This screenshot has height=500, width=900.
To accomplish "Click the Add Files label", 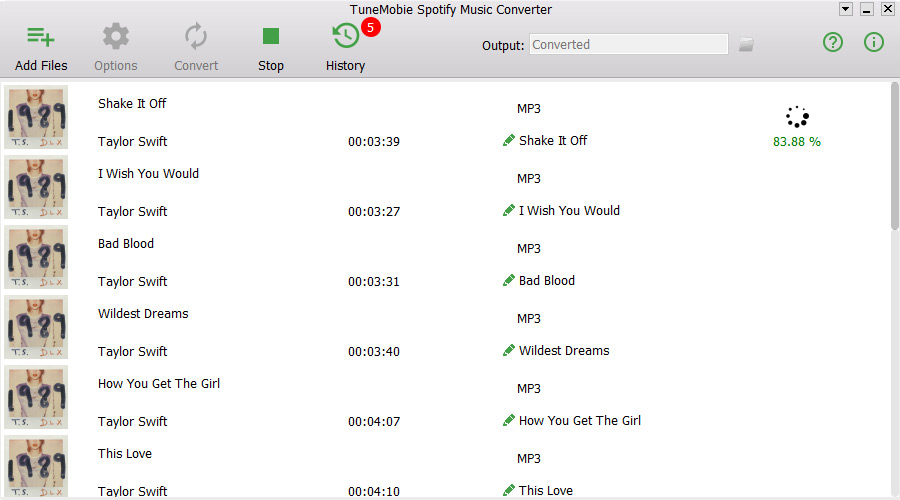I will (41, 65).
